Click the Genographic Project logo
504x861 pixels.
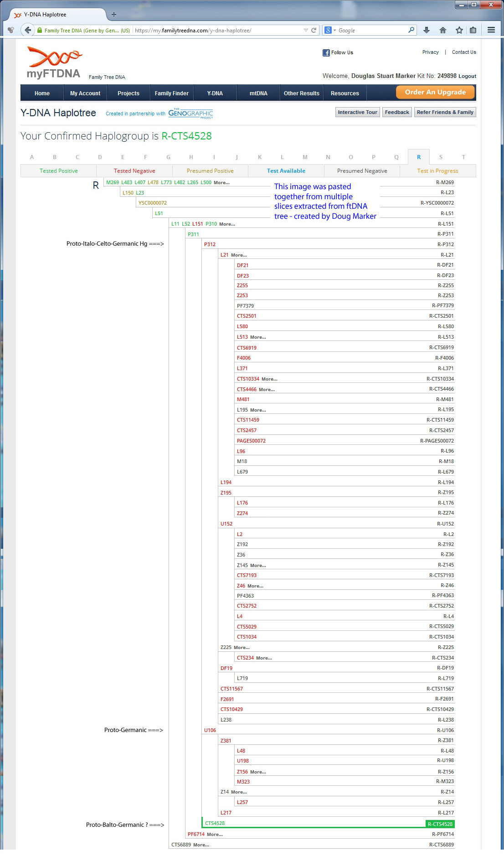190,113
